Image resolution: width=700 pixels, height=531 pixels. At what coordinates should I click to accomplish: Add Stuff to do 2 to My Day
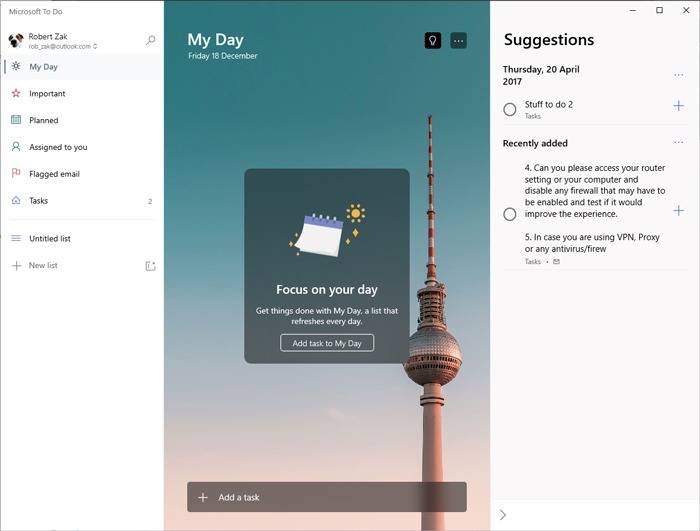coord(679,106)
